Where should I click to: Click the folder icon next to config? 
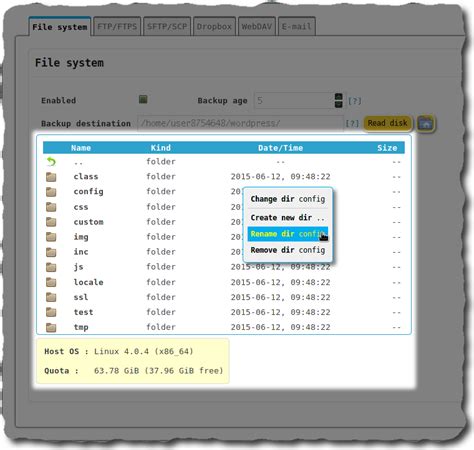tap(51, 192)
